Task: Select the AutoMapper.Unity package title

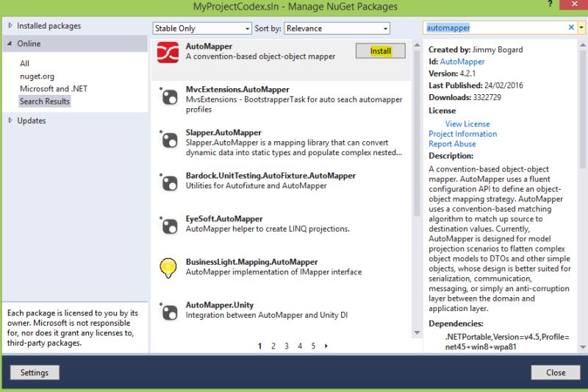Action: (x=219, y=305)
